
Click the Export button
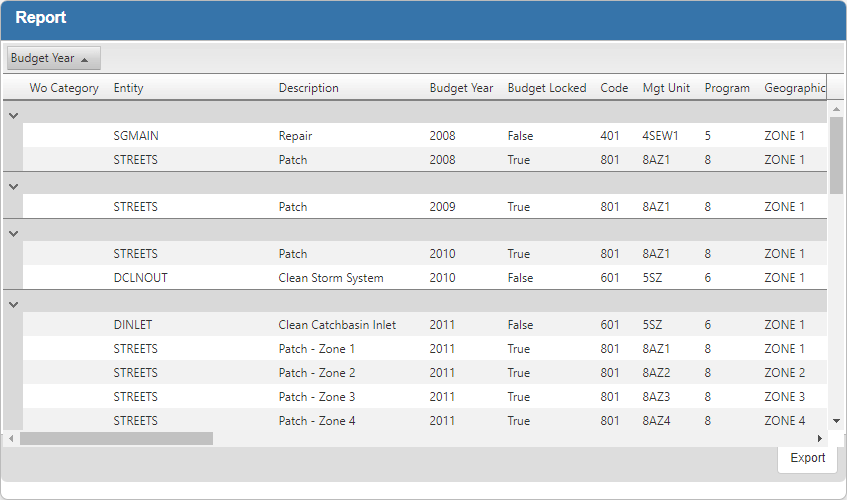pyautogui.click(x=808, y=458)
